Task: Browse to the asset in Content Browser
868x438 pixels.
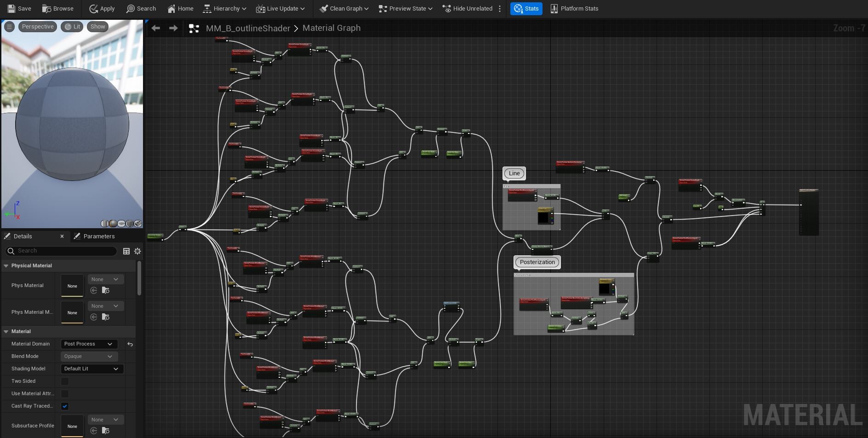Action: pos(57,8)
